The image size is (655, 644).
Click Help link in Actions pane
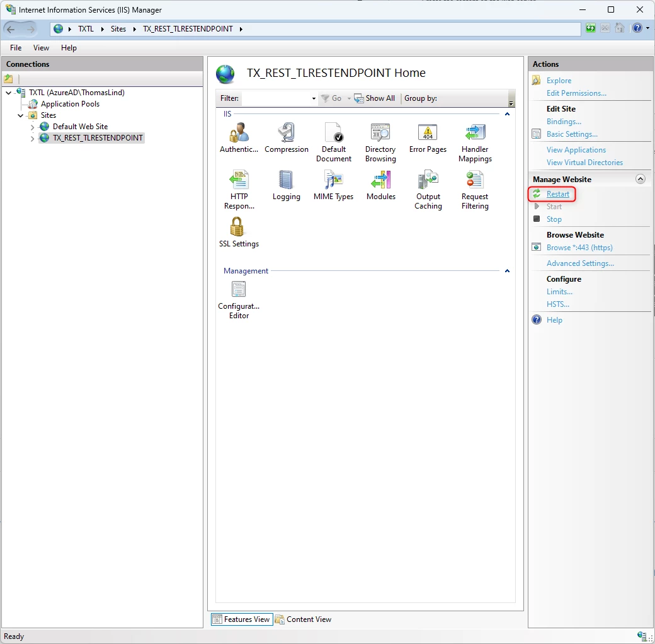click(x=554, y=319)
